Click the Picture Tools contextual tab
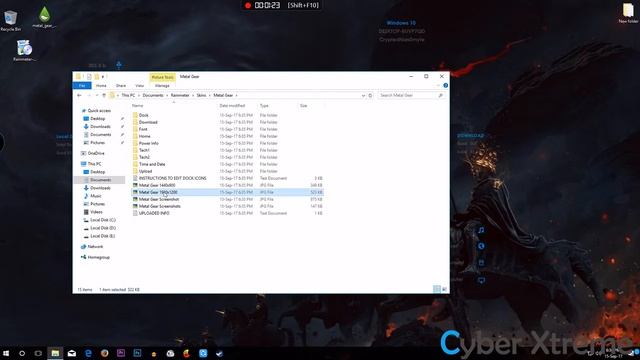640x360 pixels. [x=162, y=77]
